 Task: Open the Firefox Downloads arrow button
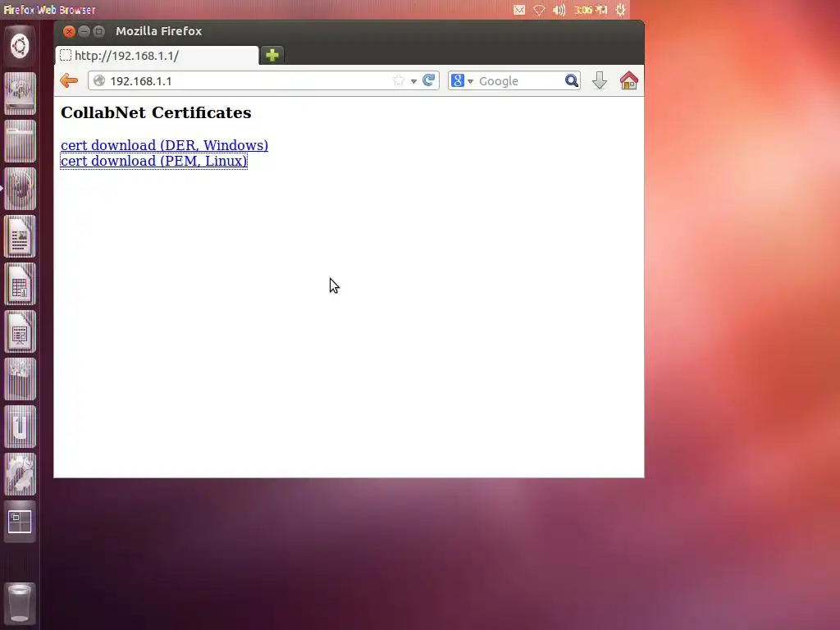(600, 81)
